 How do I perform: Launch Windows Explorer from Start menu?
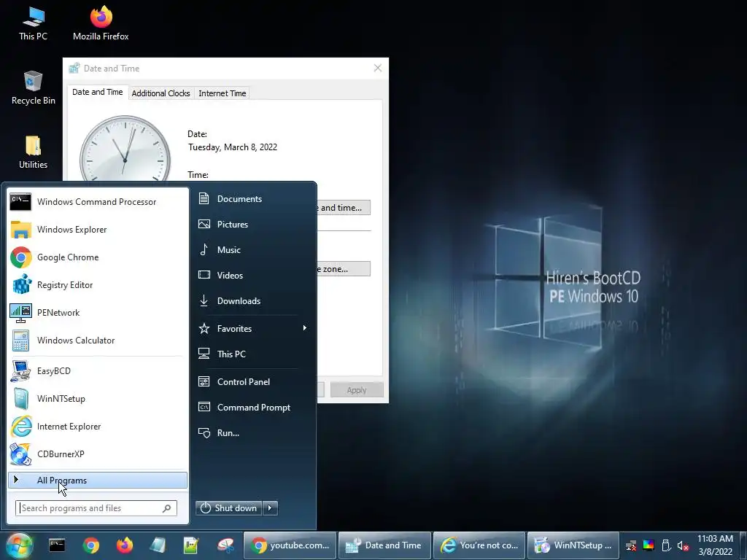coord(97,230)
